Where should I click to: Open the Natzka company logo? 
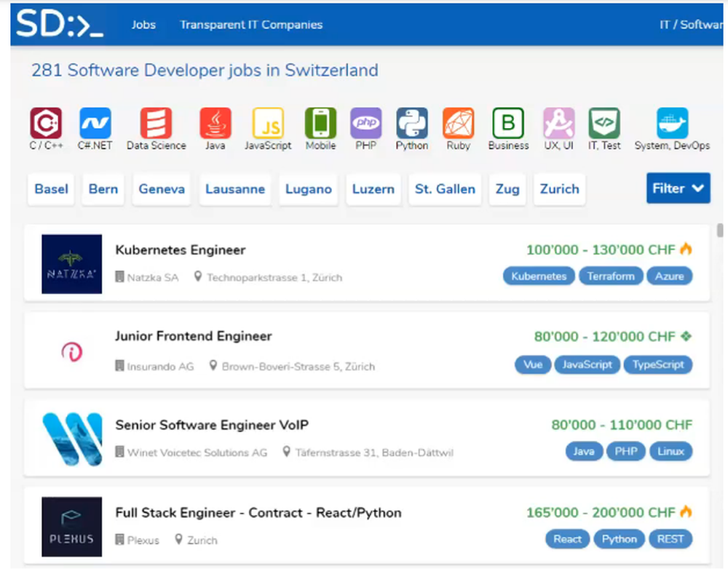(71, 263)
